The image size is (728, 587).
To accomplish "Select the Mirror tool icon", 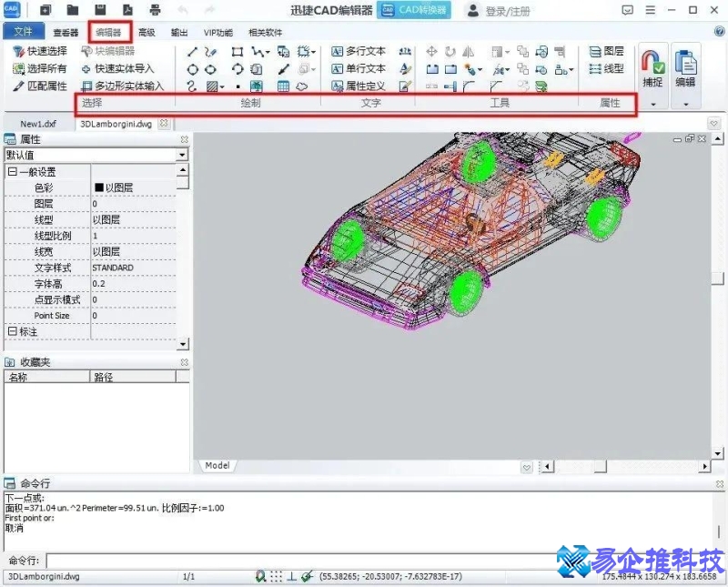I will click(468, 52).
